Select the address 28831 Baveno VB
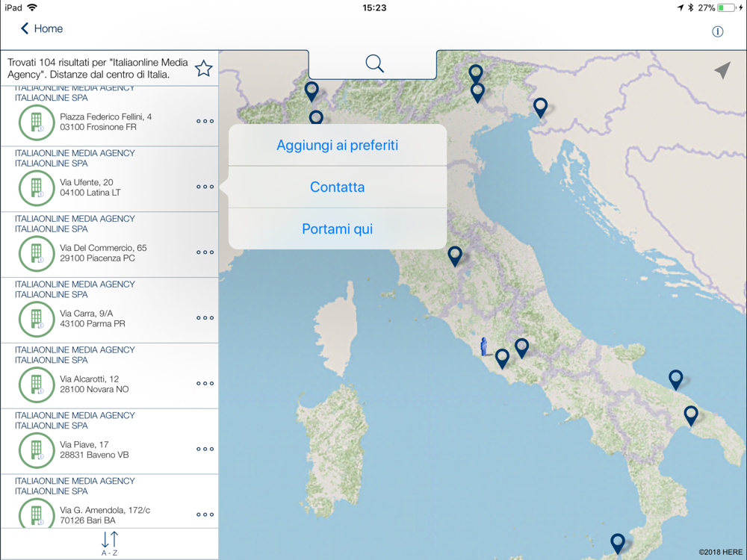 coord(94,455)
